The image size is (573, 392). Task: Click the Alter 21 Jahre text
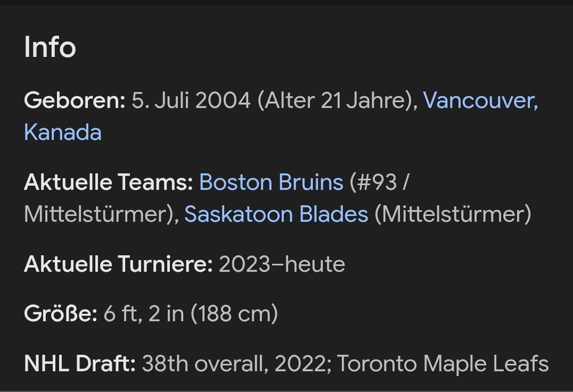(335, 100)
